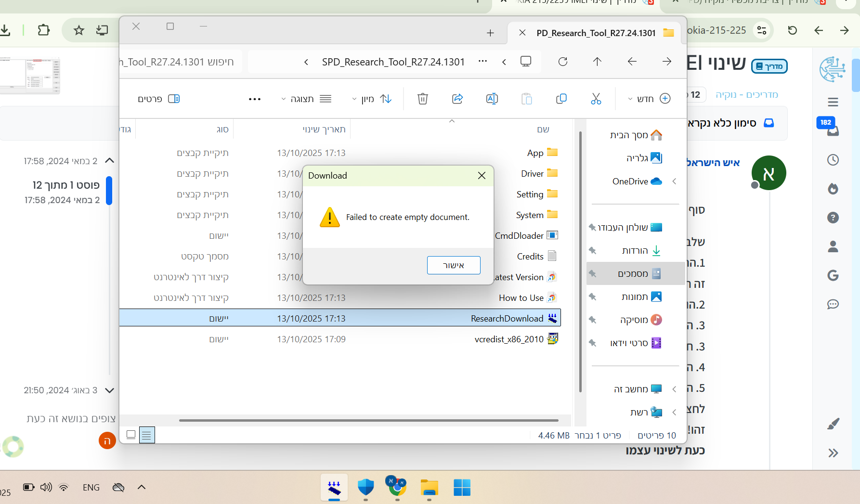Click the אישור button in Download dialog
The image size is (860, 504).
(x=453, y=265)
